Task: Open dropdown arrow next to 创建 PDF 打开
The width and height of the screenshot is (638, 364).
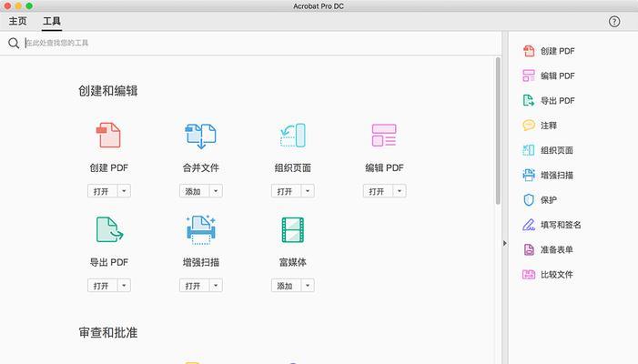Action: [124, 191]
